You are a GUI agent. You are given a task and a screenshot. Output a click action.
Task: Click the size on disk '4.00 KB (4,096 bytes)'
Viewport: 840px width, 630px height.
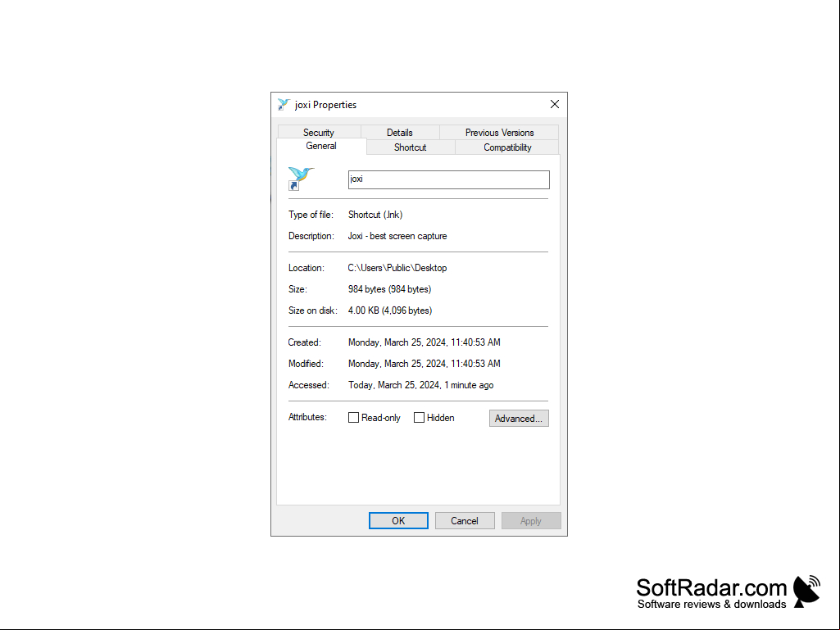coord(390,310)
